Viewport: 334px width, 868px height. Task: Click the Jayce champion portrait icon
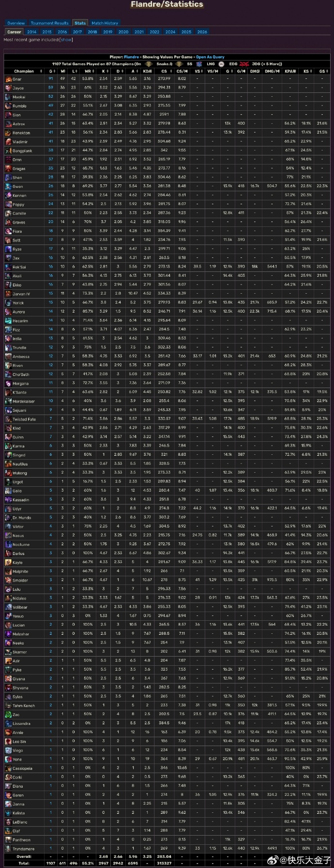[9, 88]
